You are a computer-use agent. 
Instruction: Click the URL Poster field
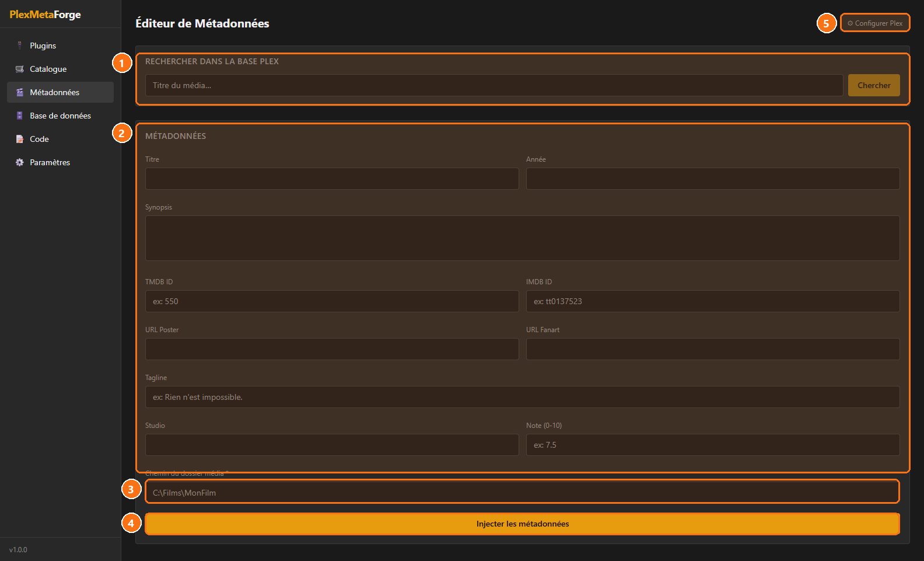click(332, 349)
